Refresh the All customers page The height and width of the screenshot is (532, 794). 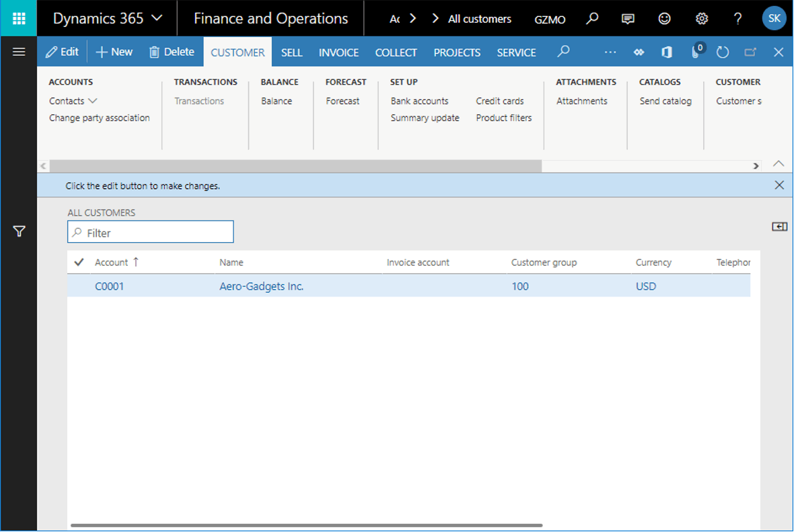tap(723, 52)
